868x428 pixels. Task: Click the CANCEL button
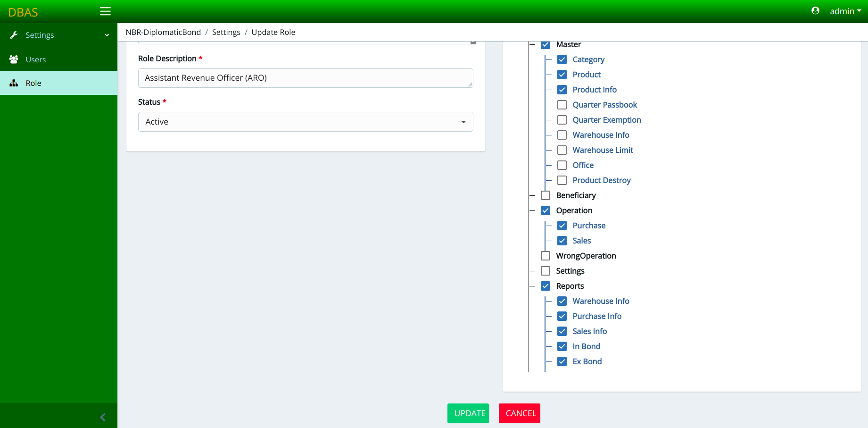click(520, 413)
